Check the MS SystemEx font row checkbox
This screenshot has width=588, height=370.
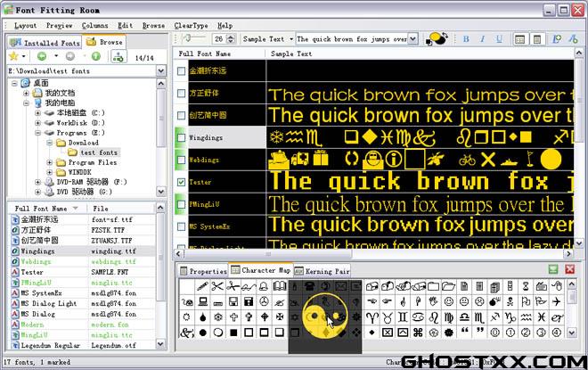(x=181, y=226)
